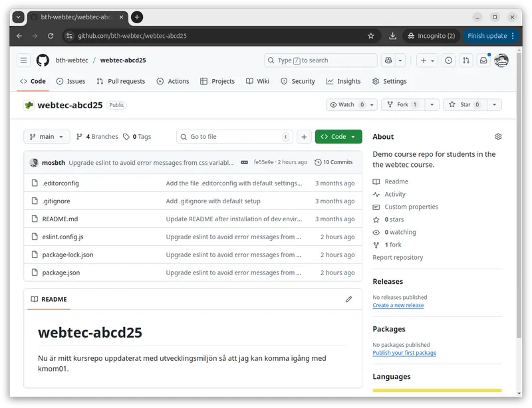Open the eslint.config.js file
This screenshot has width=532, height=408.
coord(63,237)
